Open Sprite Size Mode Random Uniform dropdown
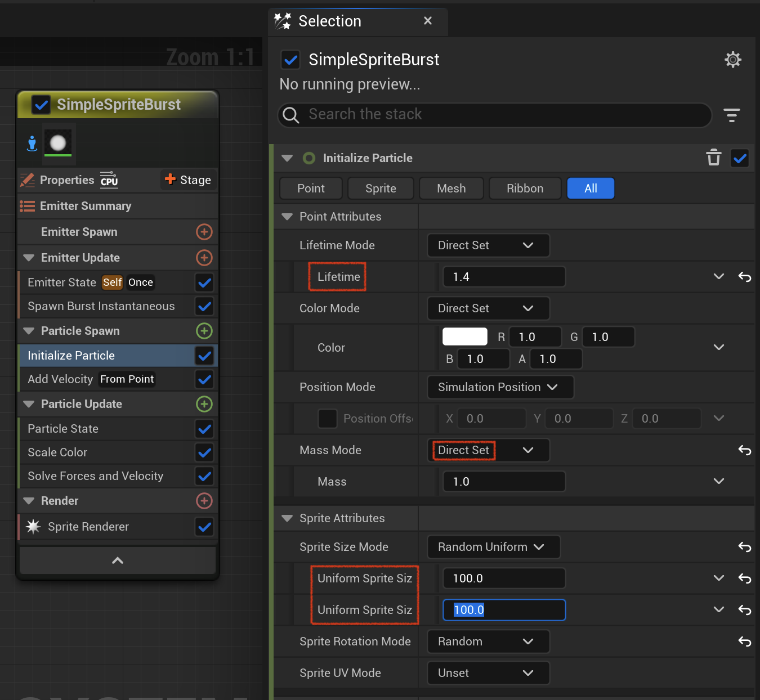This screenshot has height=700, width=760. pyautogui.click(x=494, y=546)
